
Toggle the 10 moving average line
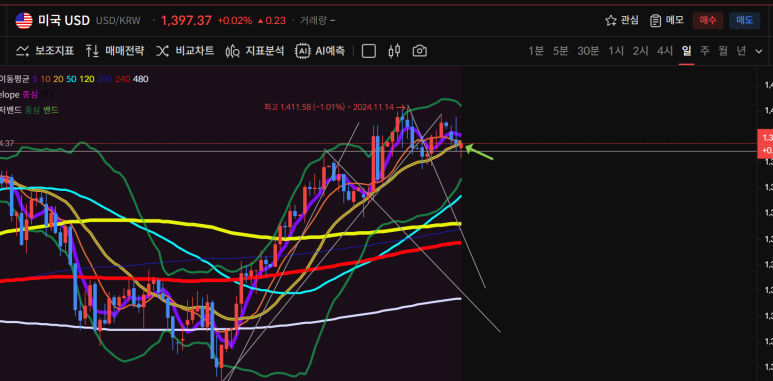point(45,79)
